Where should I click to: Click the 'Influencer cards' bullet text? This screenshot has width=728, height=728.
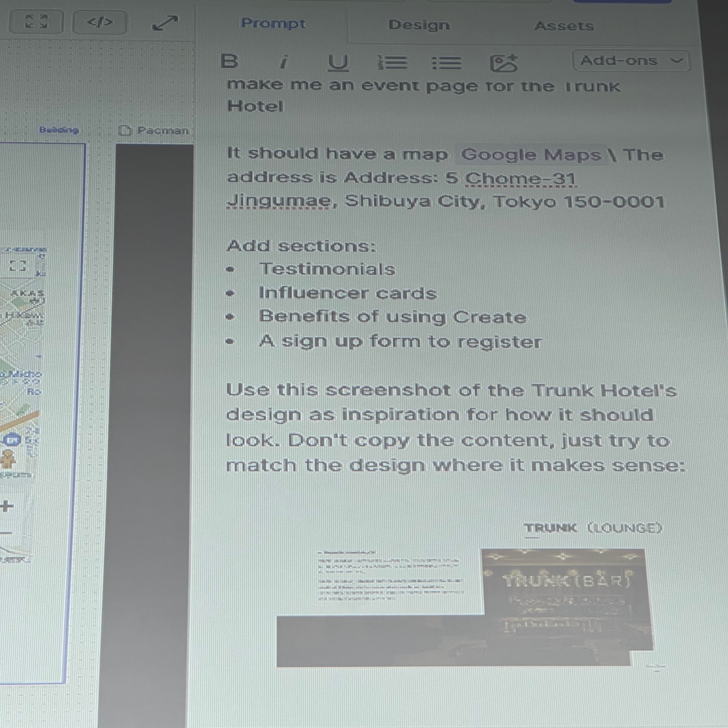(348, 293)
